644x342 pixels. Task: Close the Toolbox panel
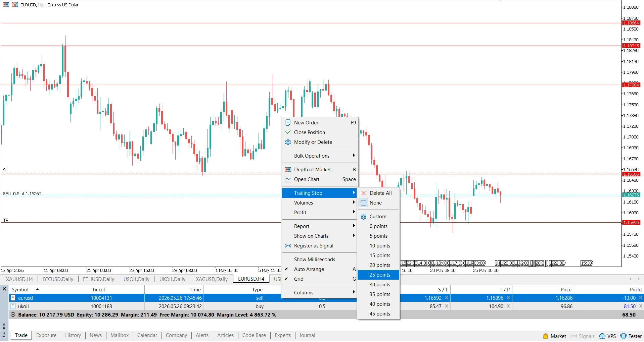(4, 289)
